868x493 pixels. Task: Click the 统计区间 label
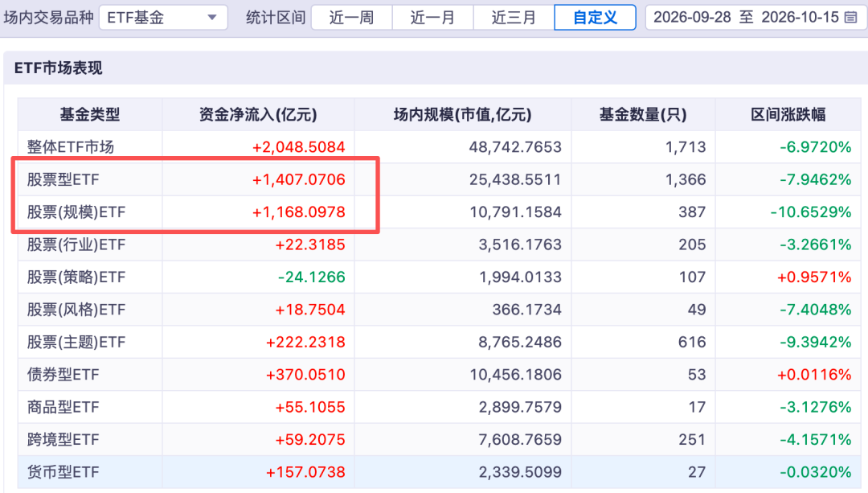coord(276,18)
